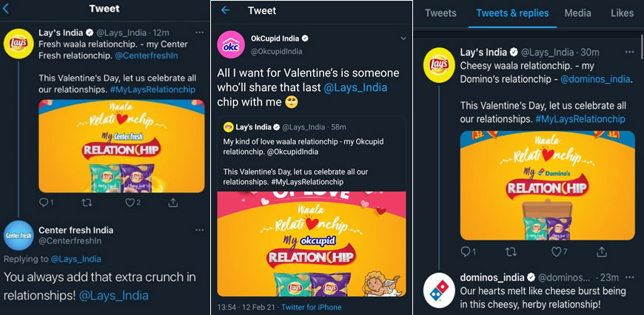Select the Tweets tab
This screenshot has width=644, height=315.
pos(440,13)
